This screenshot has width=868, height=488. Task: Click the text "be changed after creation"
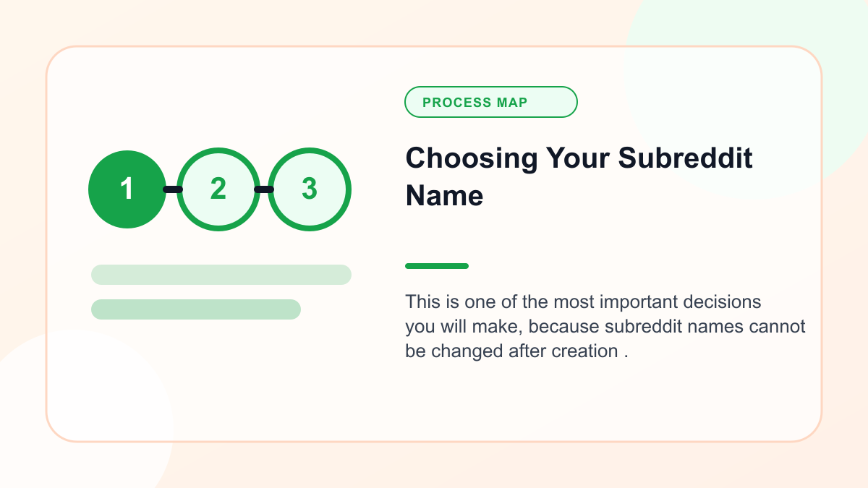point(511,351)
